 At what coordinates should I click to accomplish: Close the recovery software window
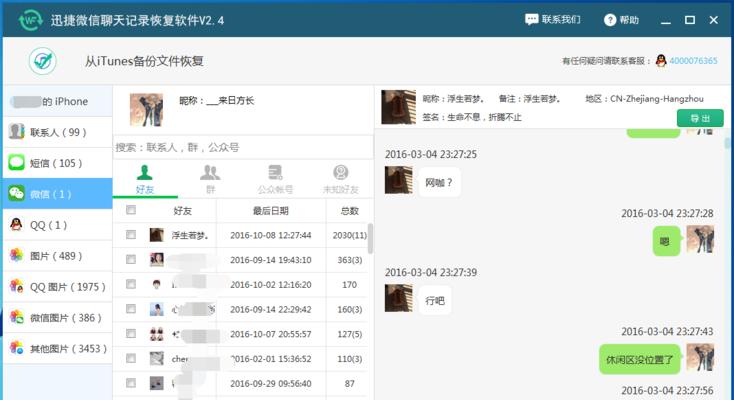pos(713,20)
